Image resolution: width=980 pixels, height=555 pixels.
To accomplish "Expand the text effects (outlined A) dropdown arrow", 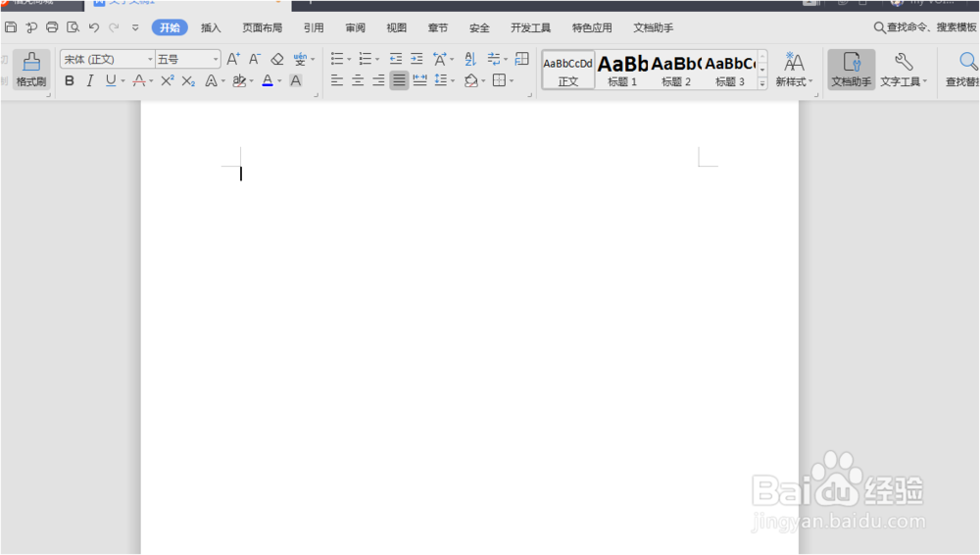I will coord(222,80).
